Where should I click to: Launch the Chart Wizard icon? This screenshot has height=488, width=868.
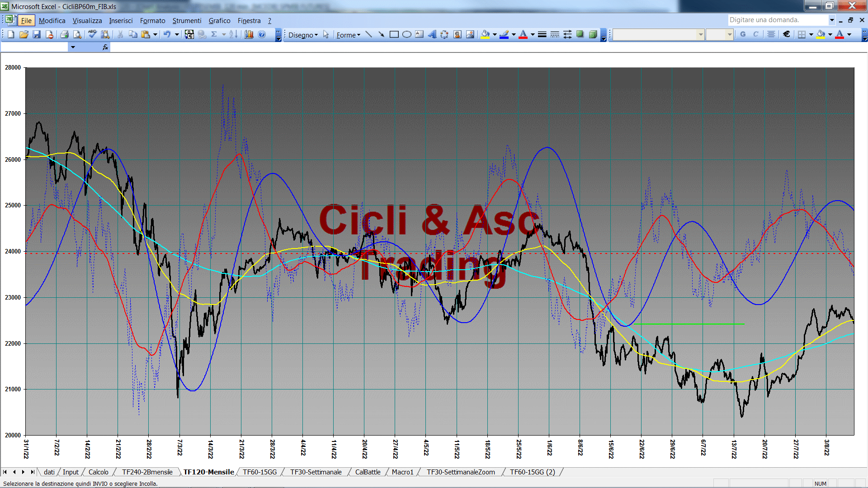coord(249,34)
